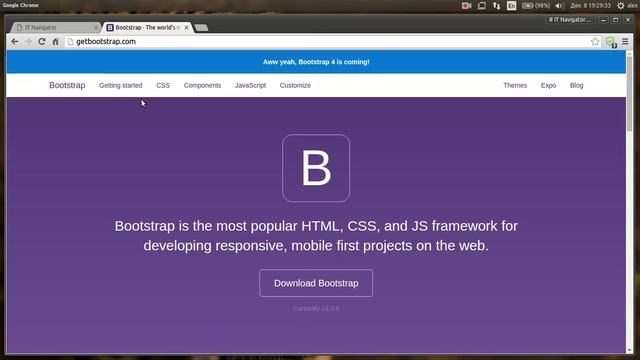Open the Expo link
This screenshot has width=640, height=360.
pos(549,85)
